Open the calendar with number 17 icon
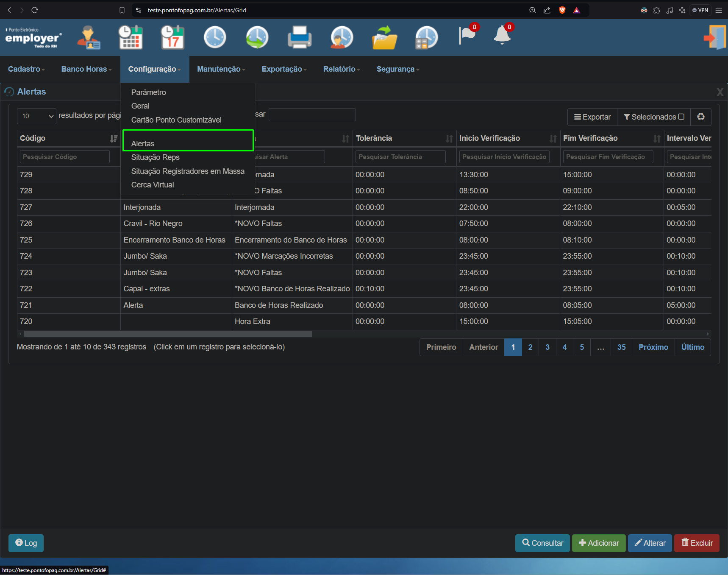This screenshot has height=575, width=728. [x=172, y=37]
